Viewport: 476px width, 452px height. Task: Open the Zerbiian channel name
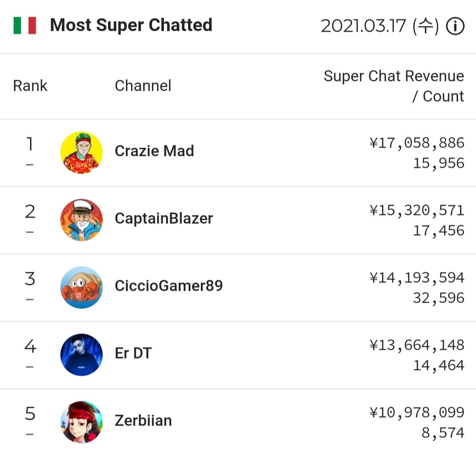(x=143, y=421)
